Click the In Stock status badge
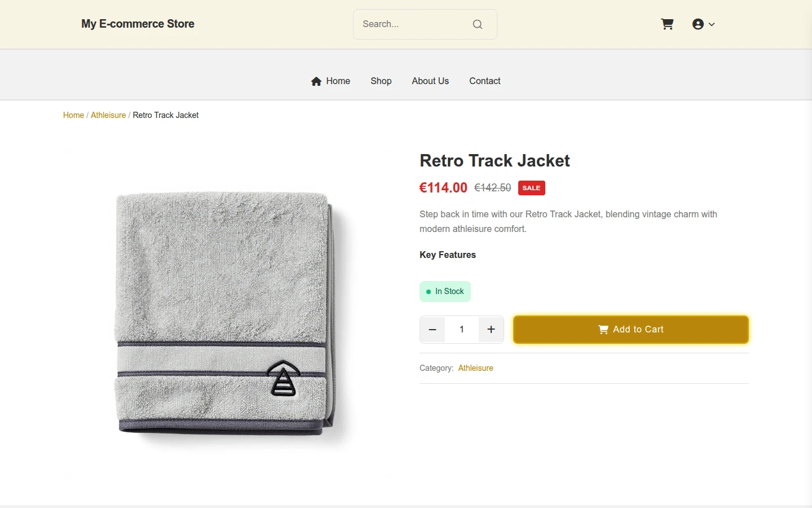This screenshot has width=812, height=508. point(445,292)
